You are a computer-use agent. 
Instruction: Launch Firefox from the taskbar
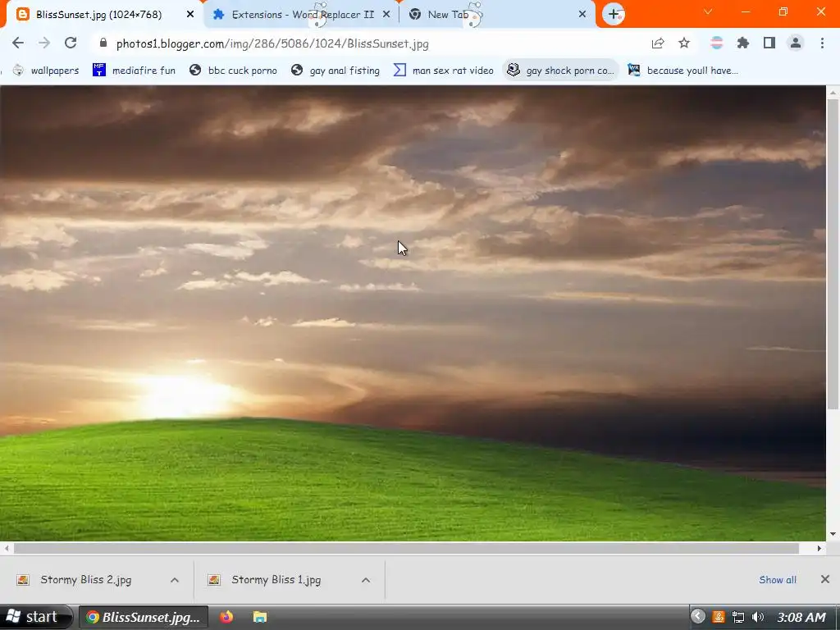click(226, 617)
